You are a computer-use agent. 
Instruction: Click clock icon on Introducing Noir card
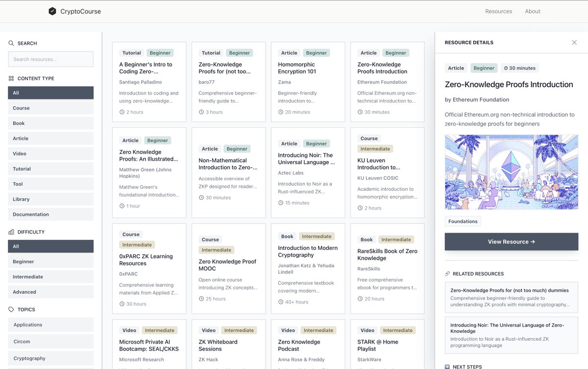(281, 203)
